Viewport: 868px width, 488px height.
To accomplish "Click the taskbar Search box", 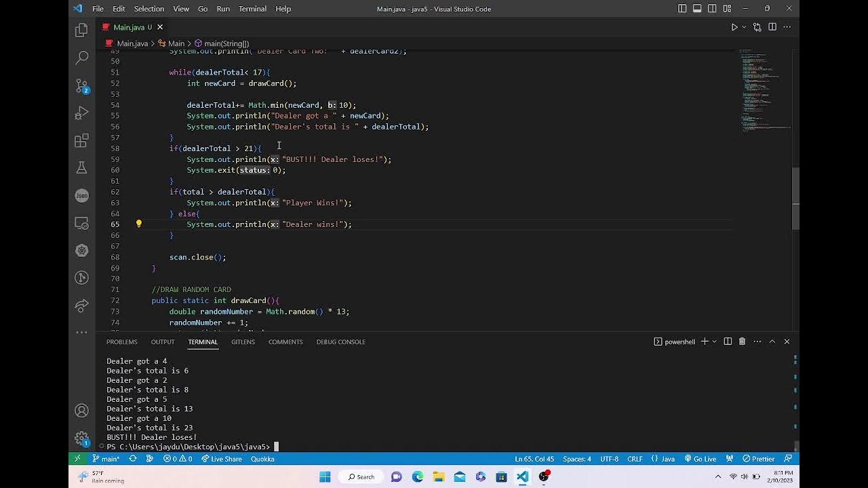I will [x=361, y=476].
